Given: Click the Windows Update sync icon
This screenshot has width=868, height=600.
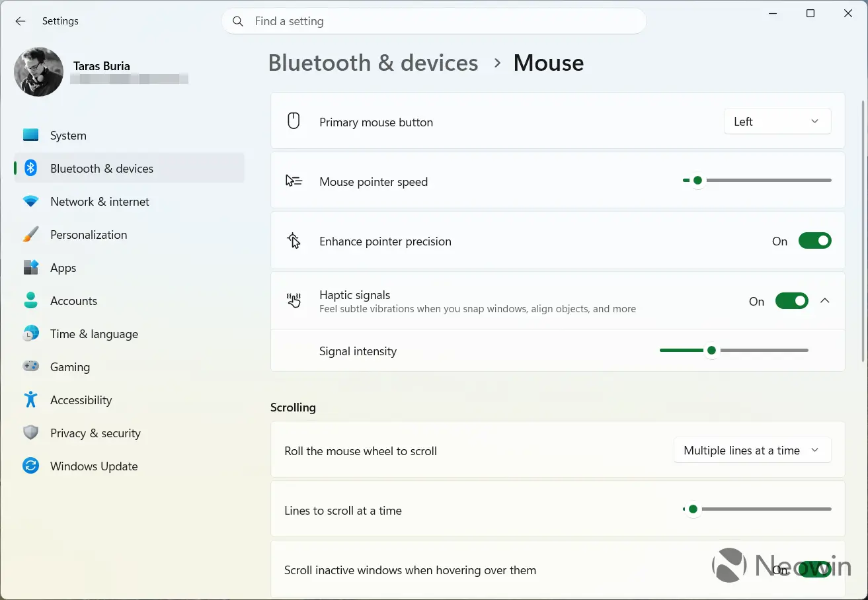Looking at the screenshot, I should [30, 466].
